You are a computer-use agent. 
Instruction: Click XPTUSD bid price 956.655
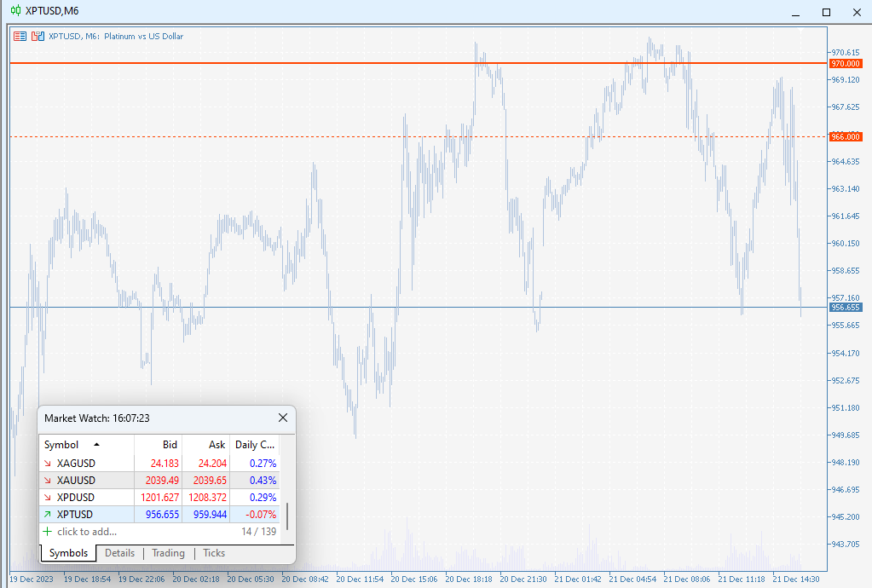click(x=163, y=515)
